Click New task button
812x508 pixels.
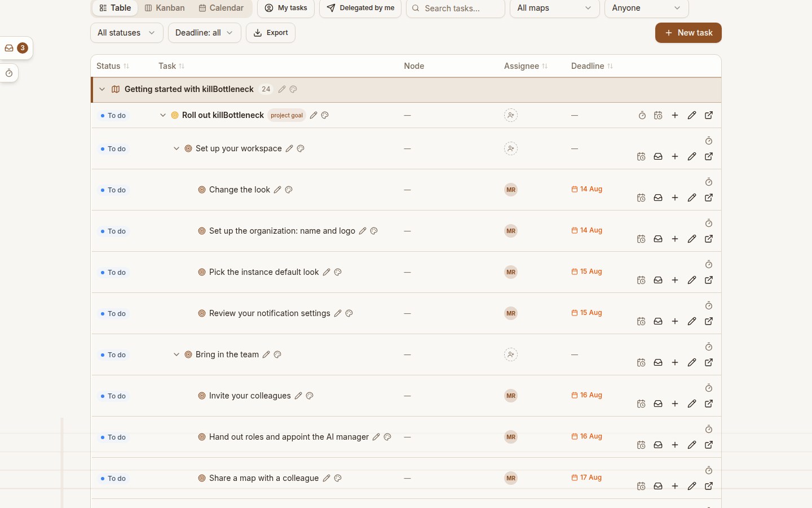pyautogui.click(x=689, y=33)
